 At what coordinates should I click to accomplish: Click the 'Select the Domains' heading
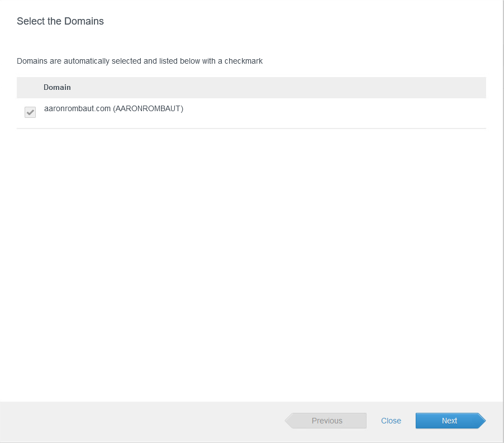(60, 21)
